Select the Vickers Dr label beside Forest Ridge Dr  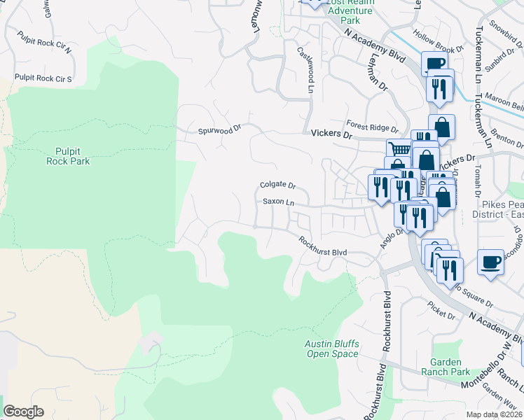click(x=332, y=134)
